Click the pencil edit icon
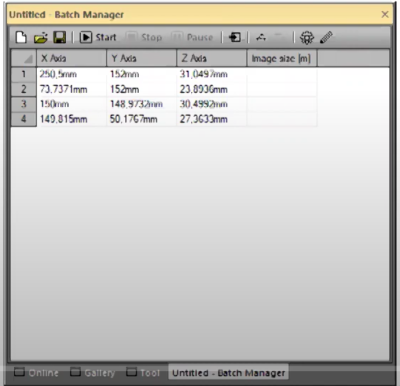Screen dimensions: 400x386 tap(326, 37)
